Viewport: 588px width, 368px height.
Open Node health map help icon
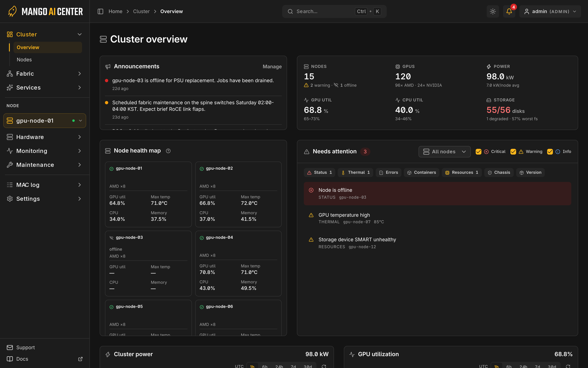pyautogui.click(x=168, y=151)
